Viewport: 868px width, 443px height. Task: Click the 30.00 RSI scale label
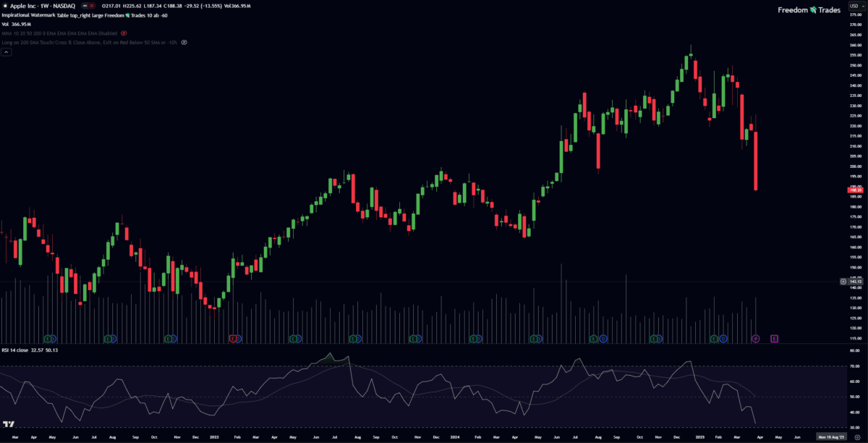tap(854, 427)
